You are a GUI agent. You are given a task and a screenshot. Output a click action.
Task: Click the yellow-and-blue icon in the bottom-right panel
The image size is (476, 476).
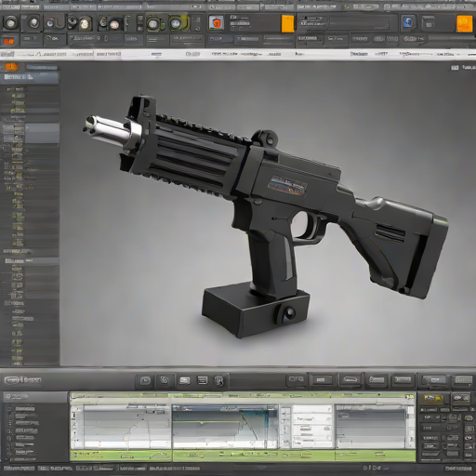pos(433,399)
